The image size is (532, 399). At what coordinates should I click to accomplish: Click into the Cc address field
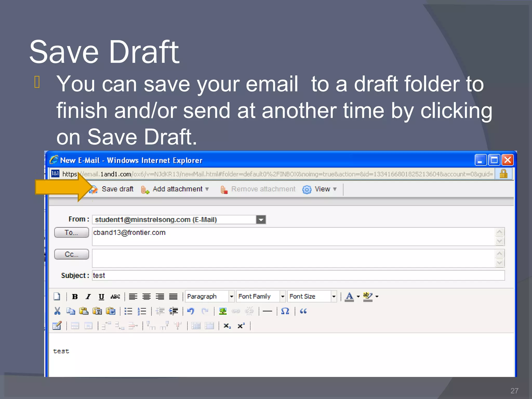pos(294,258)
